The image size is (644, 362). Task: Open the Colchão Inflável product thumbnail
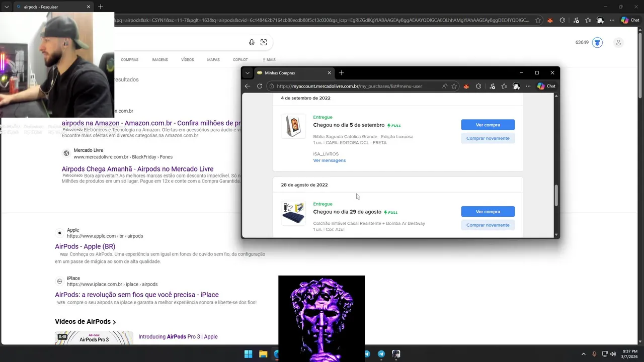[x=293, y=213]
